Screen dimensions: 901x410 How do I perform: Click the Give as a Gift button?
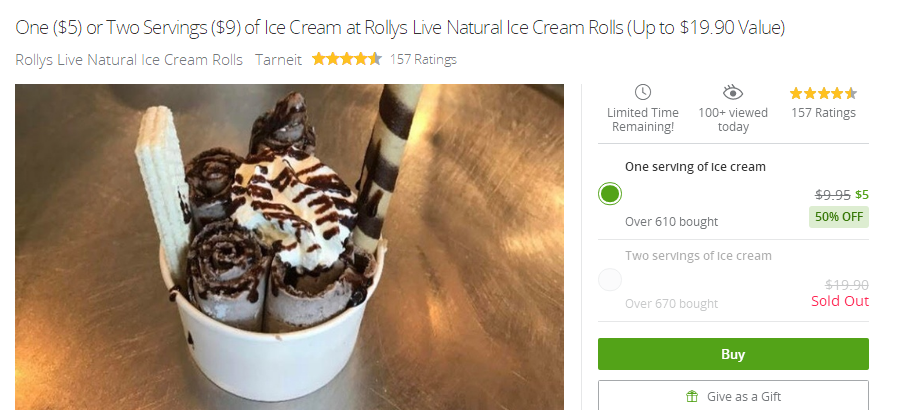pos(733,396)
